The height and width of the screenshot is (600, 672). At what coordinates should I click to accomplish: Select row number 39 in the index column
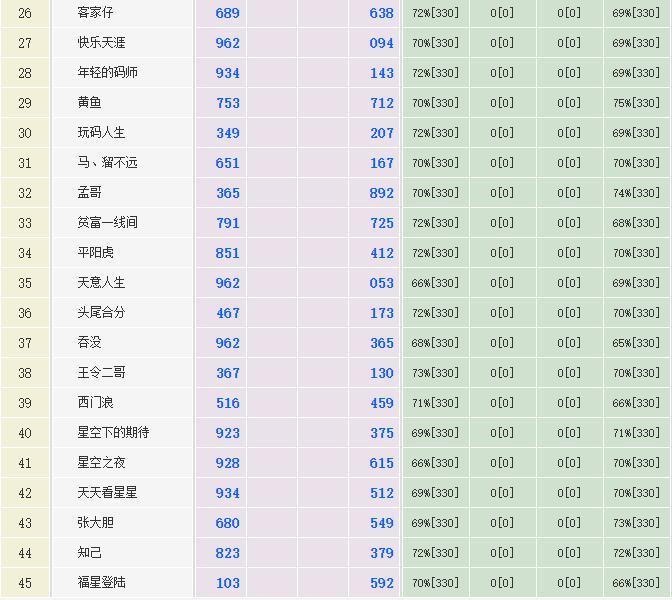tap(25, 403)
